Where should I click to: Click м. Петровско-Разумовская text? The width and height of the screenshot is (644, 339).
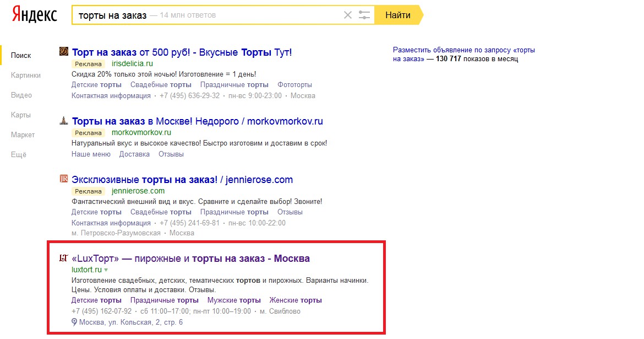(x=116, y=233)
